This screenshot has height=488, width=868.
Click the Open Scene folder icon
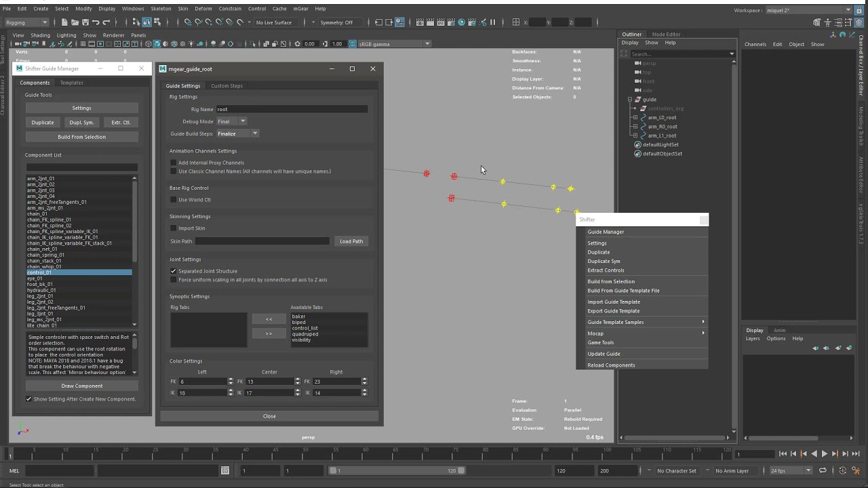click(75, 22)
